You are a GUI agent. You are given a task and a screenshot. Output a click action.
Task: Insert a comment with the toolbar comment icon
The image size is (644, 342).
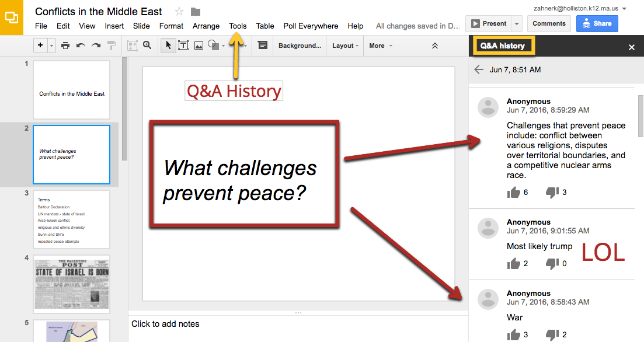(x=263, y=45)
